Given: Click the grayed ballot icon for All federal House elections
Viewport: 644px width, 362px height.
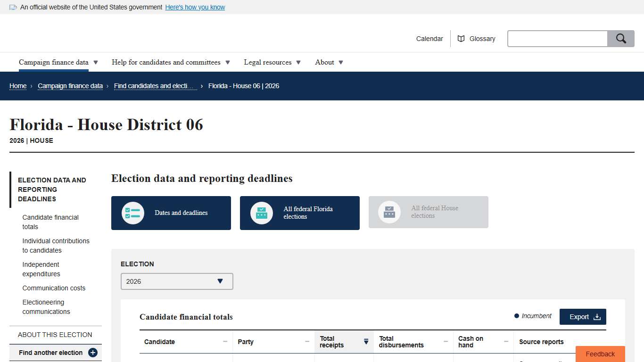Looking at the screenshot, I should coord(389,212).
